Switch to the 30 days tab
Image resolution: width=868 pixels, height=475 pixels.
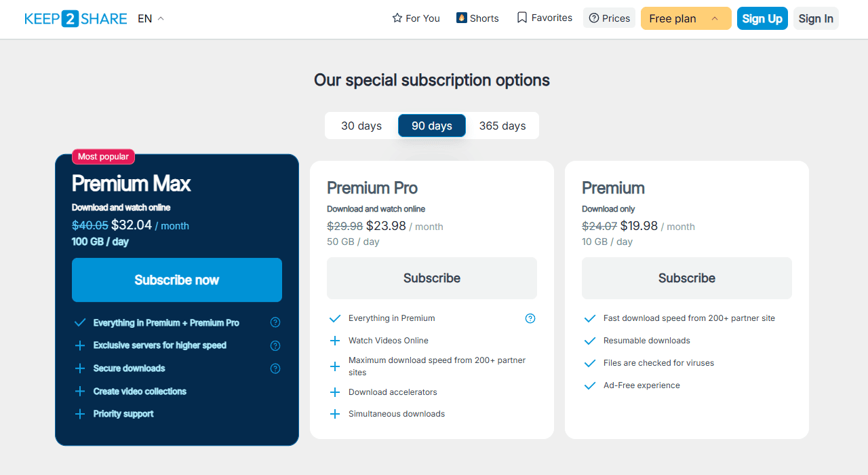coord(361,126)
